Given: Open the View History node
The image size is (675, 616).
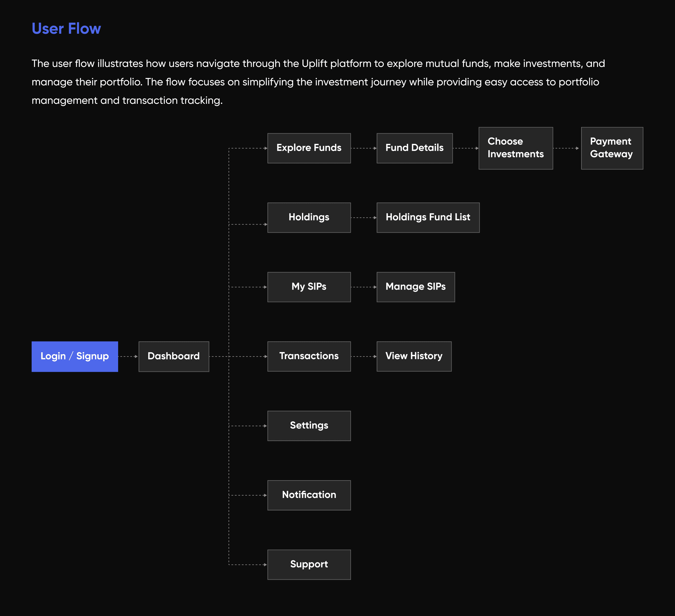Looking at the screenshot, I should click(x=414, y=356).
